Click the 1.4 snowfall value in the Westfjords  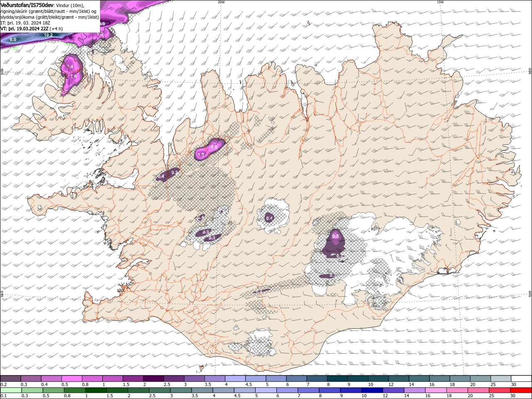[x=70, y=66]
